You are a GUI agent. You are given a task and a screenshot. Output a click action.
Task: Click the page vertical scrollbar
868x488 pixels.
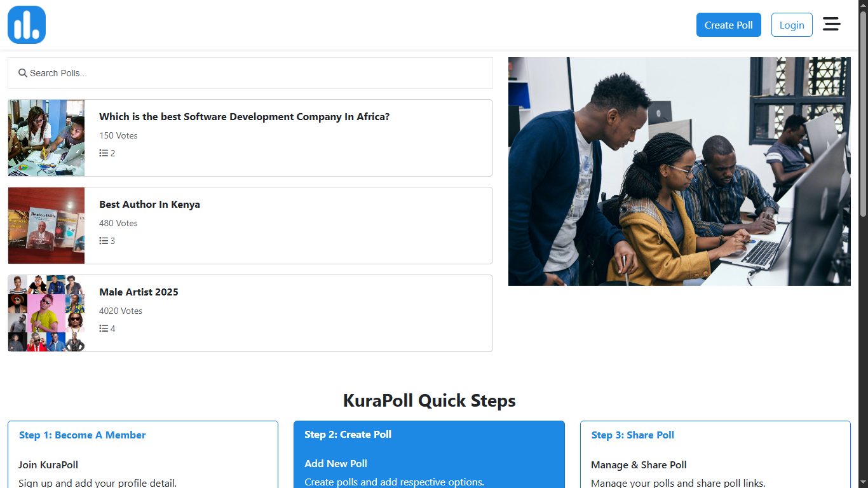pyautogui.click(x=863, y=114)
